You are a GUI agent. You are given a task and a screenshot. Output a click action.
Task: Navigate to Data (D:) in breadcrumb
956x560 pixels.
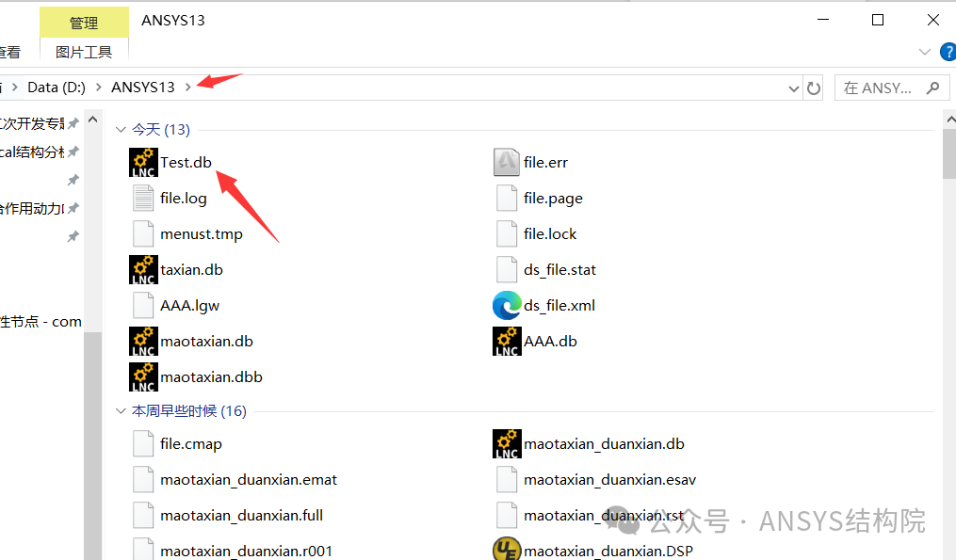[x=57, y=88]
